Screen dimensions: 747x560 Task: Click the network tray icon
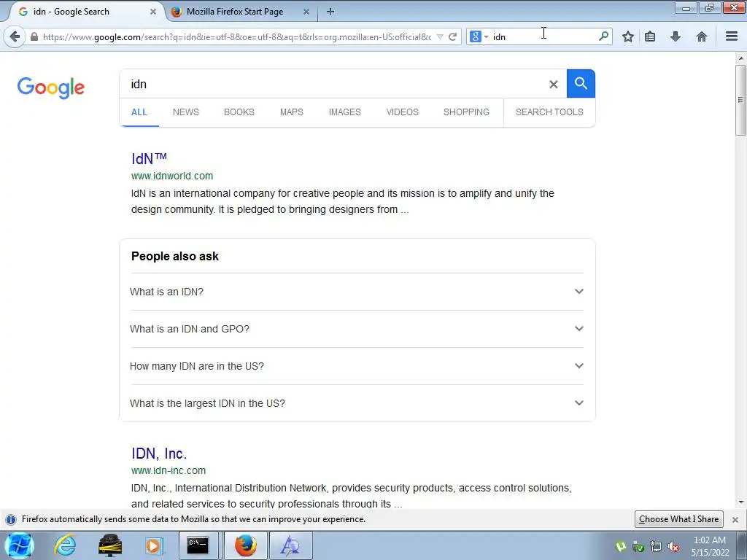pos(656,547)
